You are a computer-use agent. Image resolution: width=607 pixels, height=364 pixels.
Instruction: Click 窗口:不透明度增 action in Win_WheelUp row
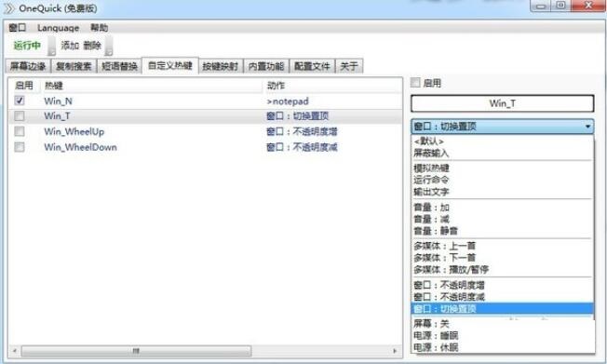[x=302, y=131]
